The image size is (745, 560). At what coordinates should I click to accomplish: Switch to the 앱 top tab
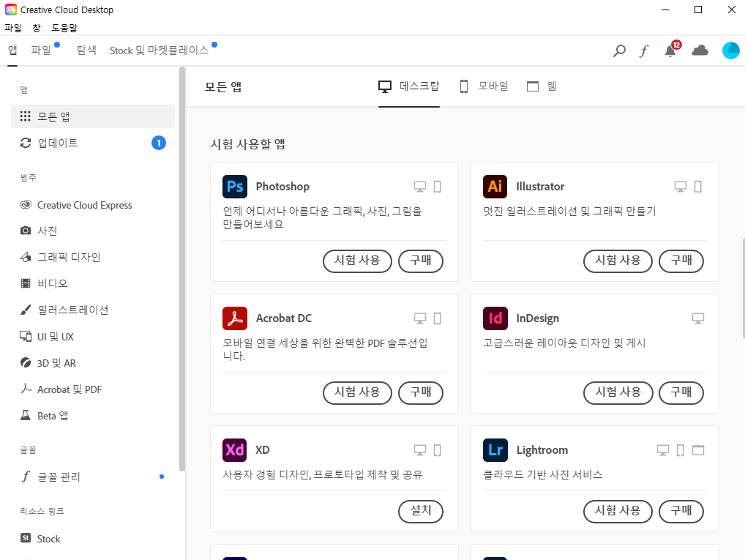12,50
